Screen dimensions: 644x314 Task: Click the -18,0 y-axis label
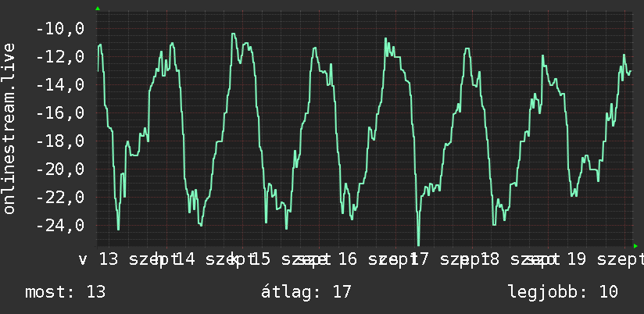(x=60, y=141)
